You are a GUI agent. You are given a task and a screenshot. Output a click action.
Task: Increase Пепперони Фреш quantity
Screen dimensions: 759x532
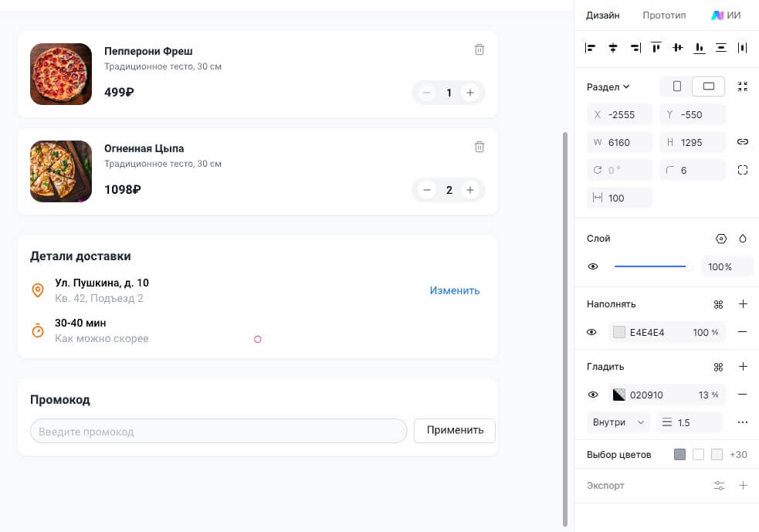click(x=470, y=93)
